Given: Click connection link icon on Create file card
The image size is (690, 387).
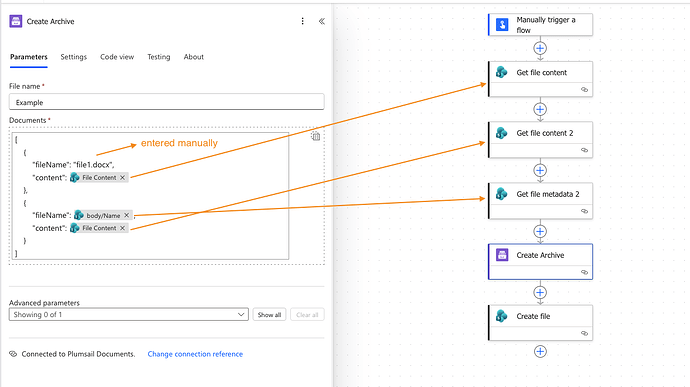Looking at the screenshot, I should click(584, 334).
